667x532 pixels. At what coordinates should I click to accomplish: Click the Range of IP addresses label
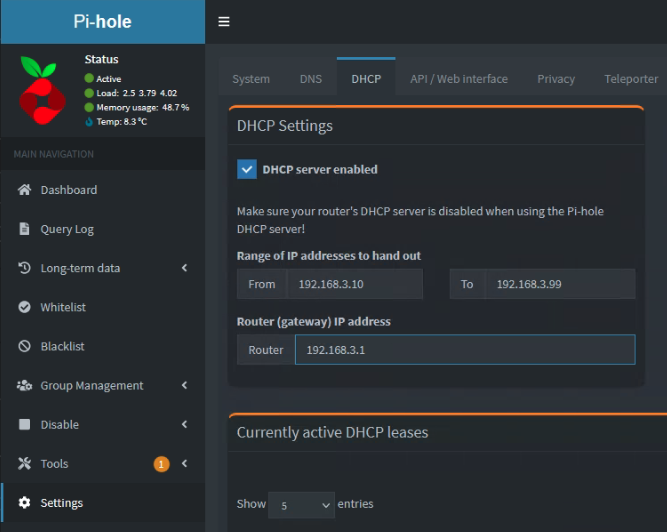(328, 256)
